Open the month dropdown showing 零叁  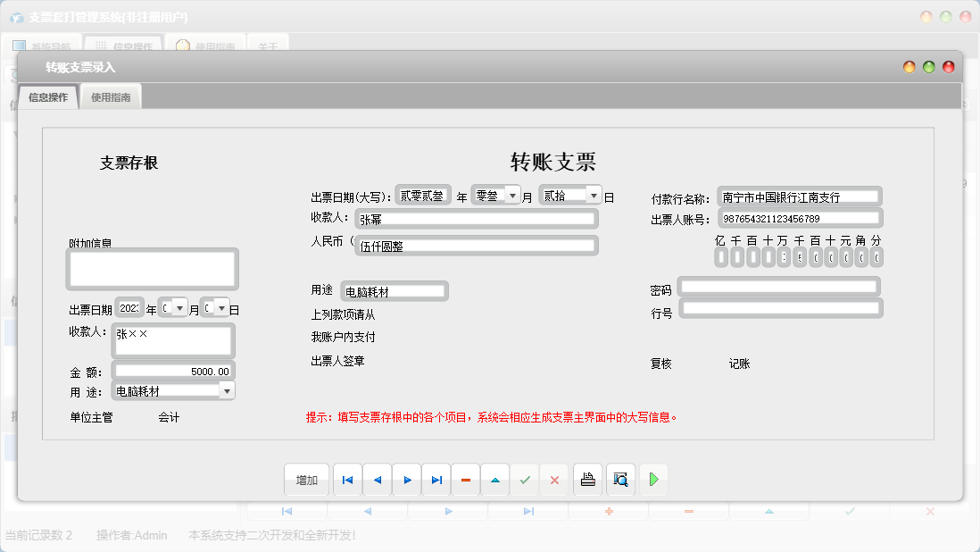pos(512,194)
